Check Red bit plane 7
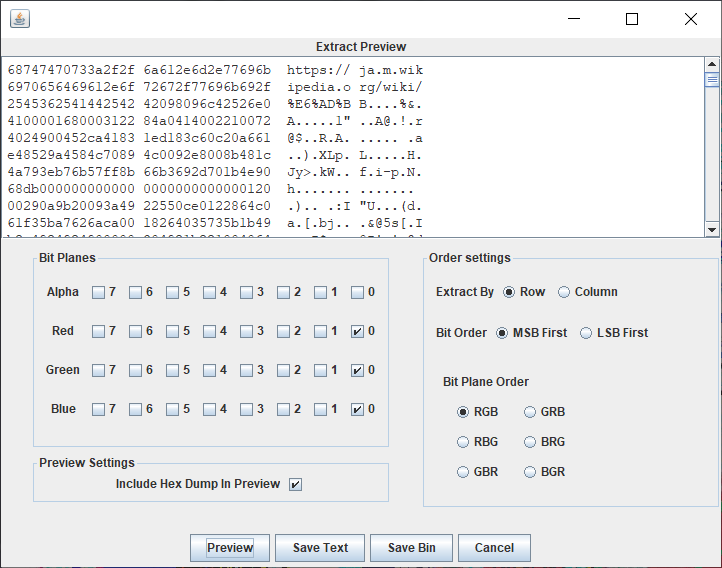This screenshot has width=722, height=568. pos(98,331)
